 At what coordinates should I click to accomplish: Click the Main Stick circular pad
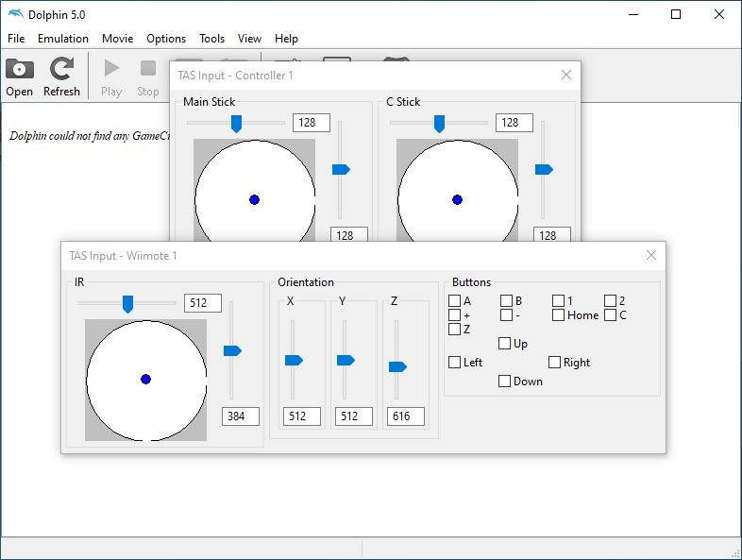[x=254, y=191]
